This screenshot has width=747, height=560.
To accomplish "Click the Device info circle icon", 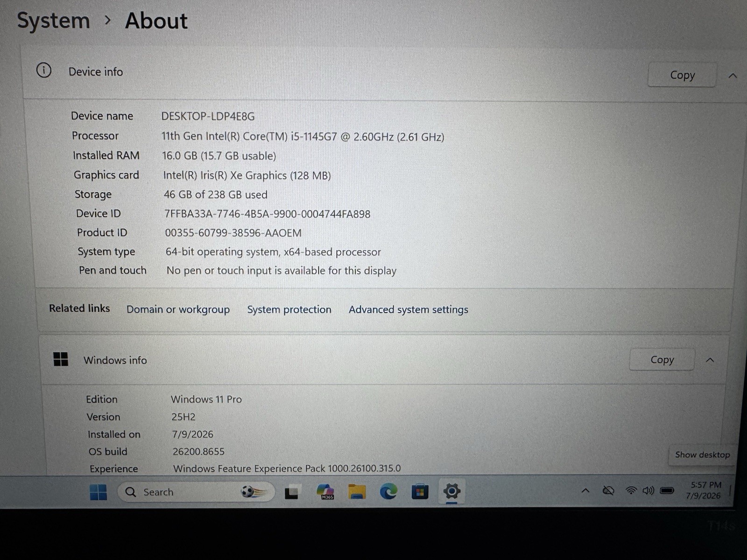I will click(44, 70).
